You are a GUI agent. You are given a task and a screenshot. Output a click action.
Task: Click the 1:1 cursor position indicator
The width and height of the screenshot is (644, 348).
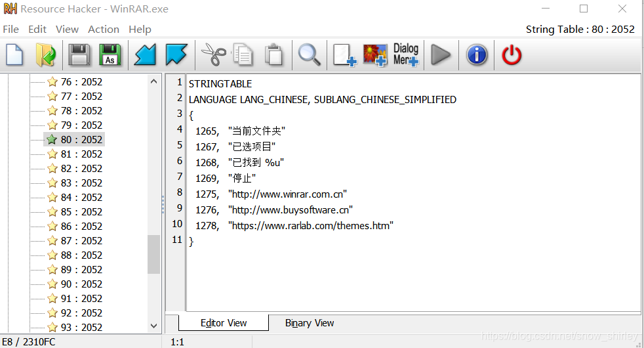click(177, 342)
